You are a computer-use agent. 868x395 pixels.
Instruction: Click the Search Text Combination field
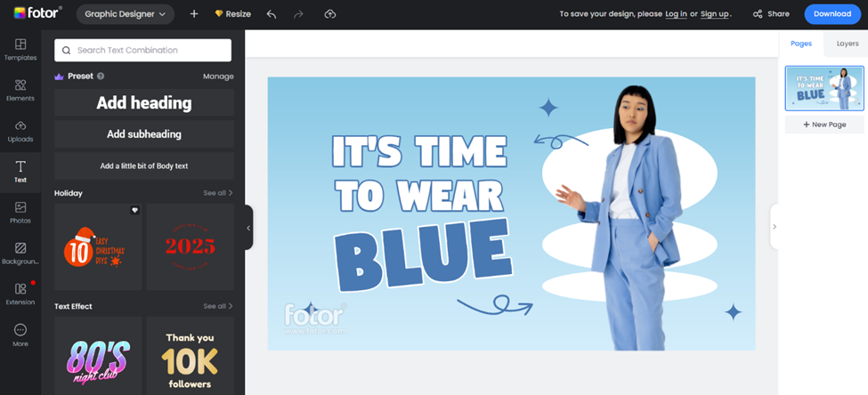point(142,50)
